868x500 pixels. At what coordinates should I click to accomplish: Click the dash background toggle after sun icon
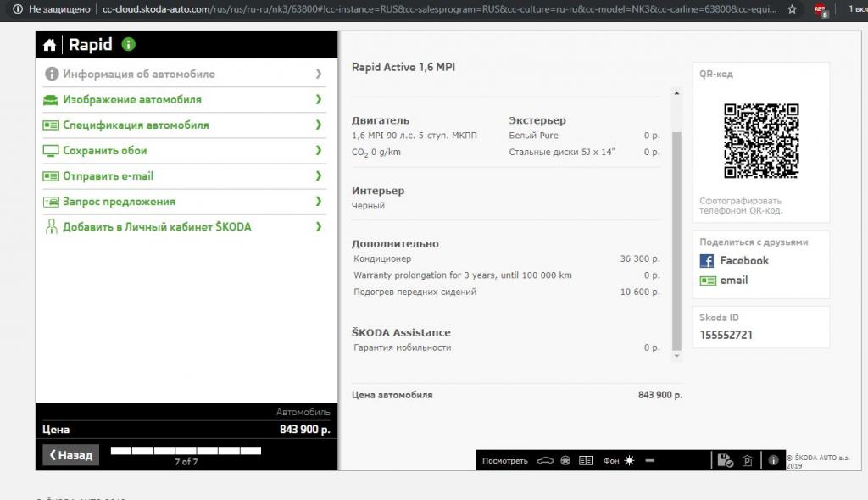(649, 461)
